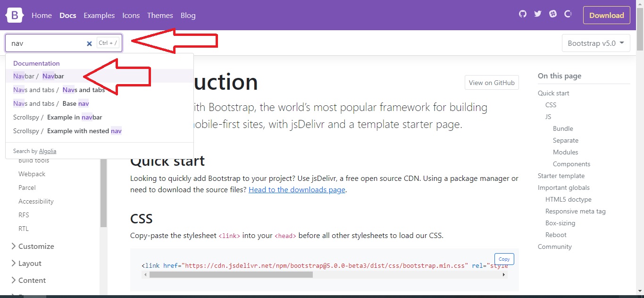Click the Bootstrap logo in header
644x298 pixels.
click(15, 15)
